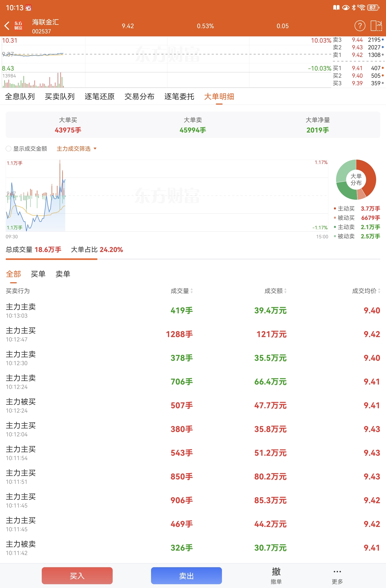This screenshot has height=588, width=386.
Task: Tap 买3 quote at 9.39
Action: [x=358, y=83]
